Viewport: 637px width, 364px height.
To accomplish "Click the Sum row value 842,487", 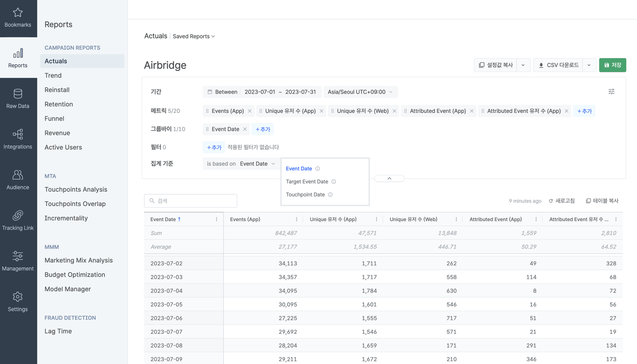I will (286, 233).
